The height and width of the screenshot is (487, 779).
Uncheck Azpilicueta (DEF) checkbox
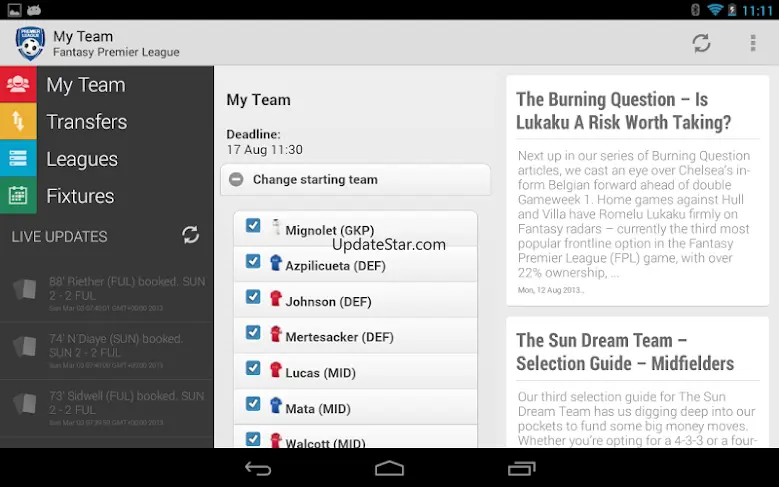(x=253, y=261)
